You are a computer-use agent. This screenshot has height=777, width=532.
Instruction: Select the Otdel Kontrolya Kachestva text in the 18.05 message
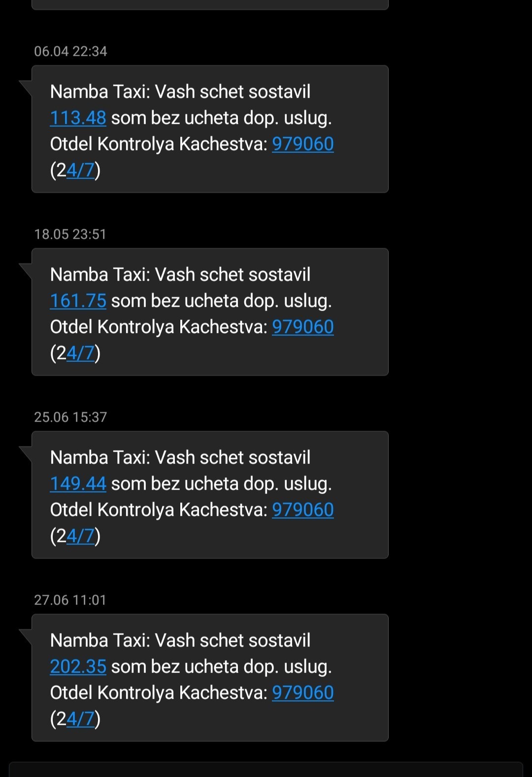click(x=158, y=327)
